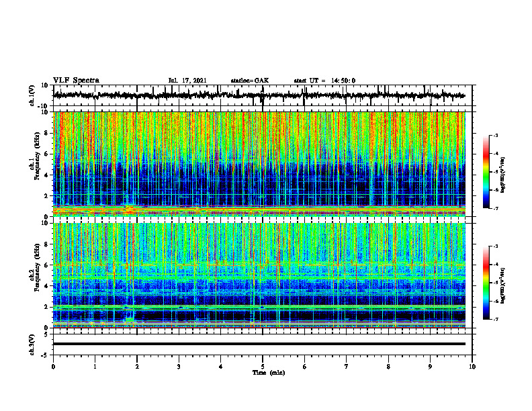The image size is (532, 411).
Task: Select the date text "Jul 17, 2021"
Action: [187, 81]
